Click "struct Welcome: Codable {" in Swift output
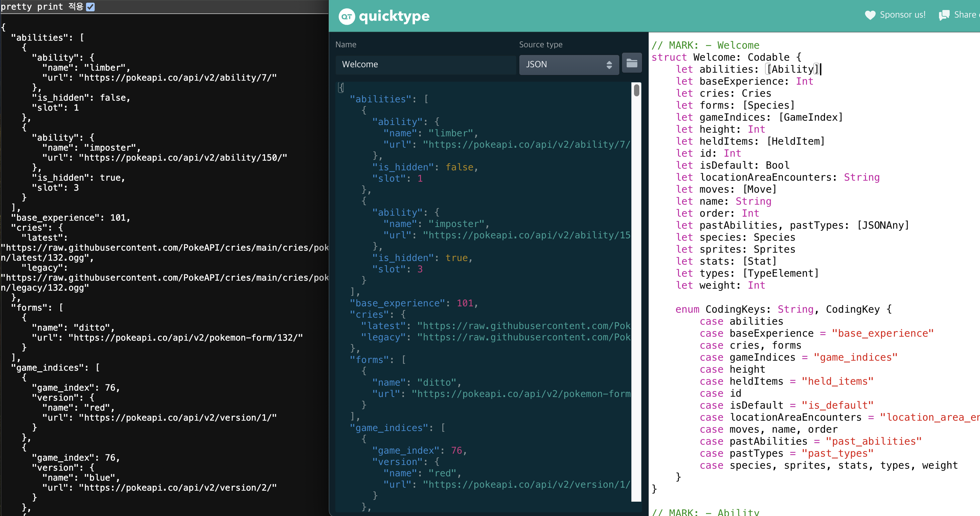The image size is (980, 516). [726, 57]
